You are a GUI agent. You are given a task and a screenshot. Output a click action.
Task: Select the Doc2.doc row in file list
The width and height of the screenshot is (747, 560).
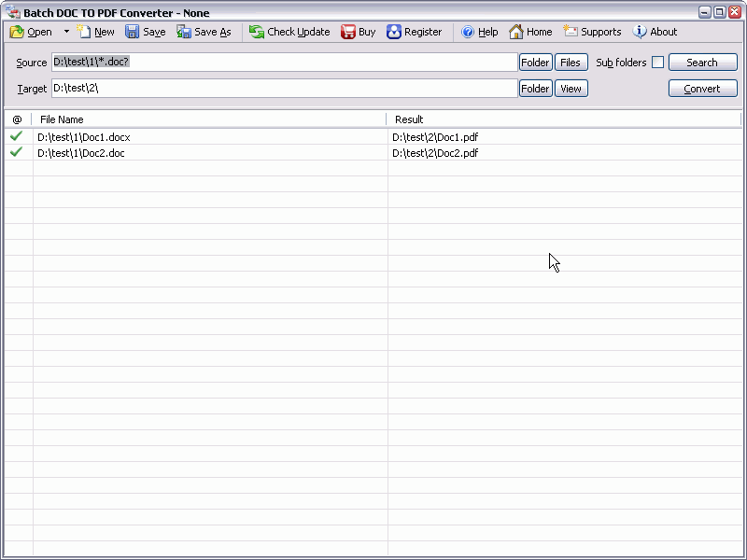tap(81, 153)
